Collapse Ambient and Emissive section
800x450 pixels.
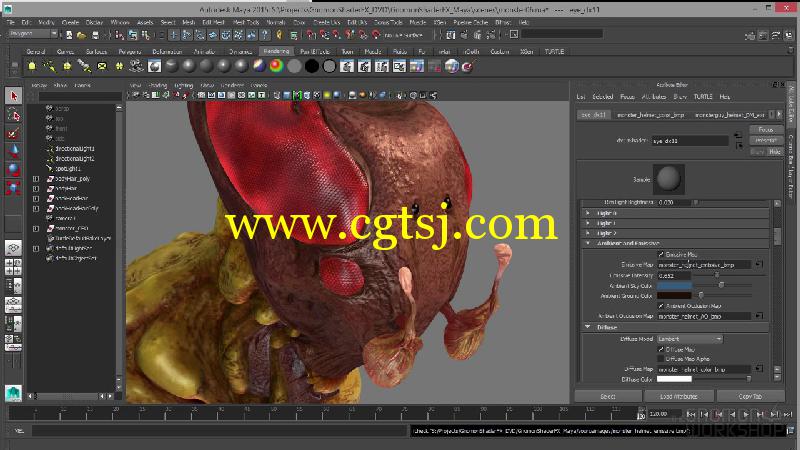pyautogui.click(x=588, y=243)
